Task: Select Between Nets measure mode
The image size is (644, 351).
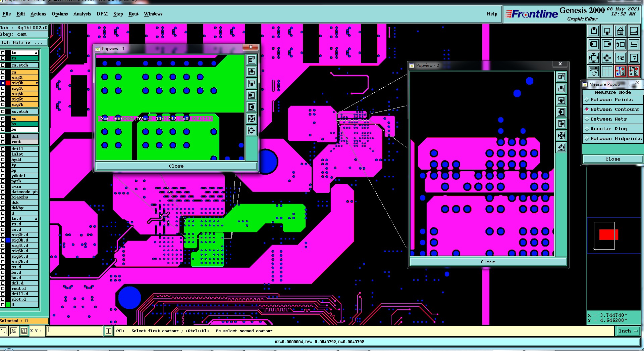Action: tap(613, 119)
